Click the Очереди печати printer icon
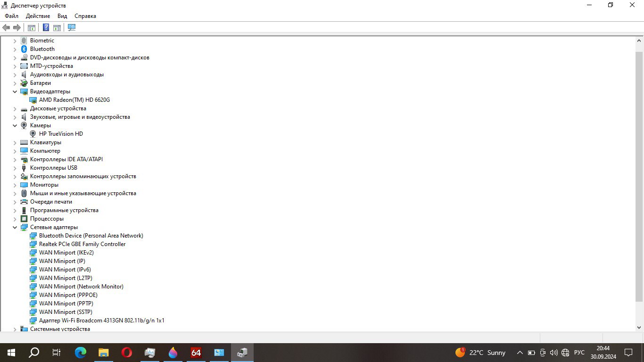644x362 pixels. click(x=24, y=202)
